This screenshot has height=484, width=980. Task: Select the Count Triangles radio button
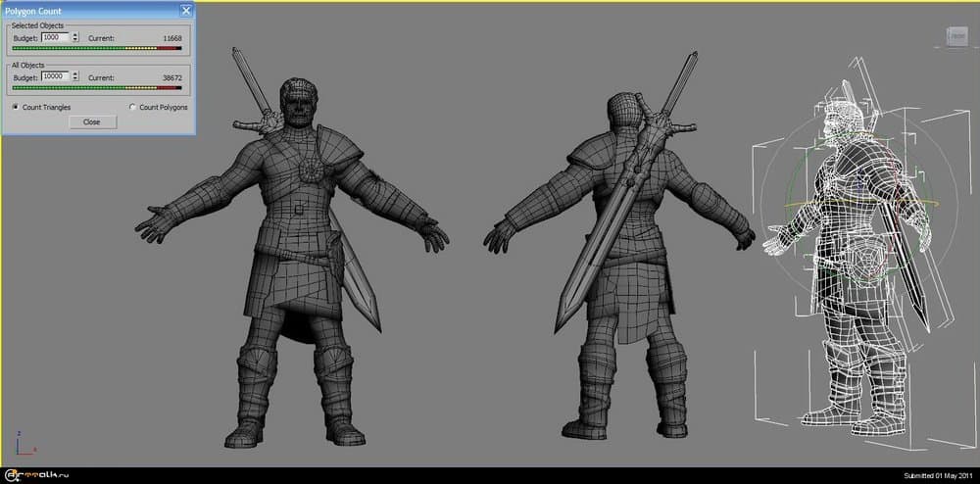[x=15, y=107]
